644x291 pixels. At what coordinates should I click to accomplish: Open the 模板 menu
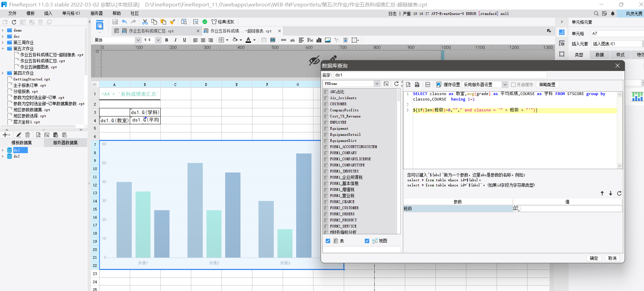point(31,13)
